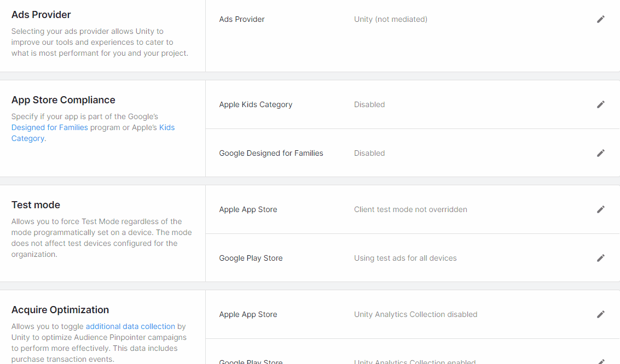Click Disabled status beside Apple Kids Category
Image resolution: width=620 pixels, height=364 pixels.
coord(369,104)
